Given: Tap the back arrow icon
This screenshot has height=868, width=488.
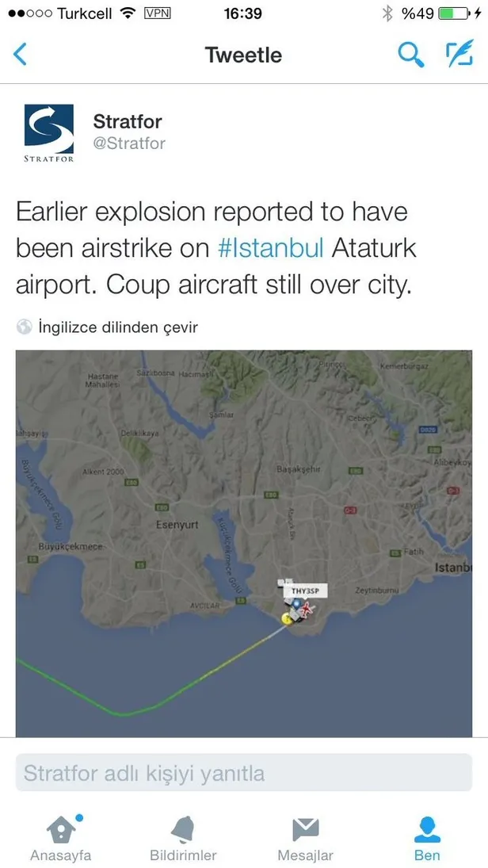Looking at the screenshot, I should coord(21,54).
